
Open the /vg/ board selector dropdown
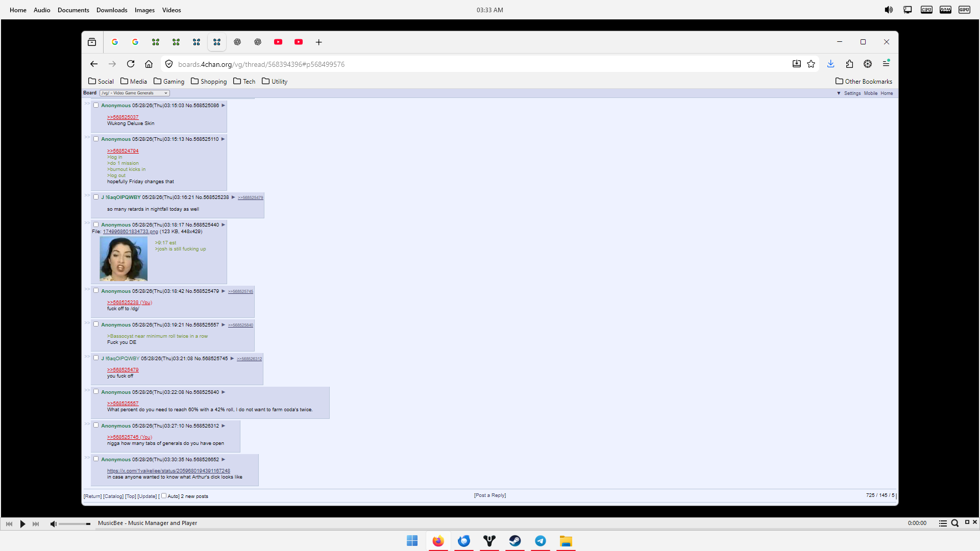[x=135, y=93]
